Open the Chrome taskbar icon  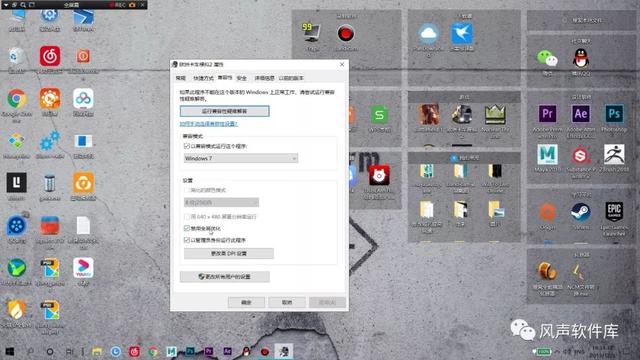(x=153, y=351)
